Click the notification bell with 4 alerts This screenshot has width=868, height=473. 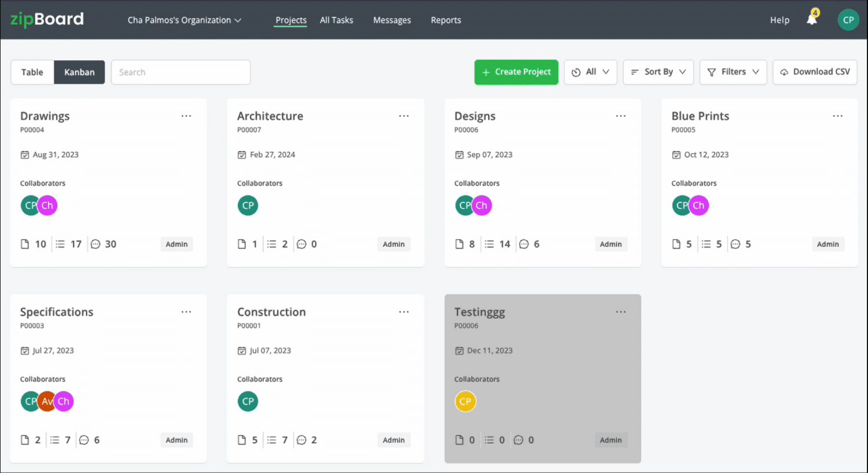pyautogui.click(x=812, y=19)
